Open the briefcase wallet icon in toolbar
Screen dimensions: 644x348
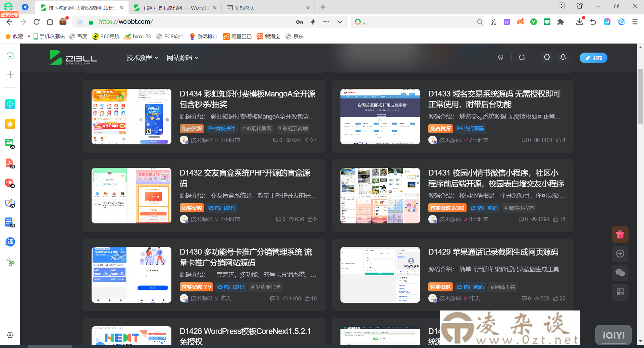click(63, 21)
